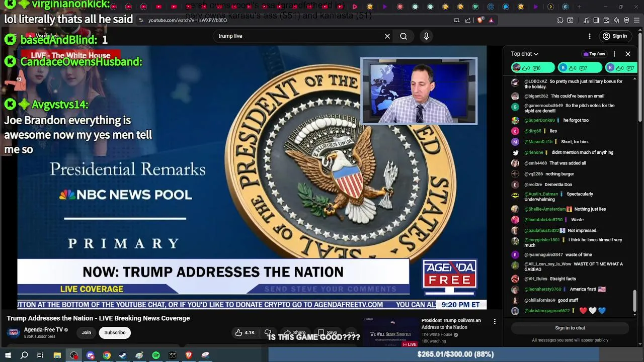Open Windows taskbar search

tap(24, 355)
